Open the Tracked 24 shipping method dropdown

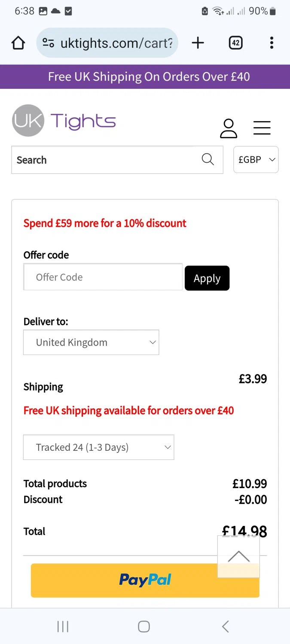click(x=98, y=447)
